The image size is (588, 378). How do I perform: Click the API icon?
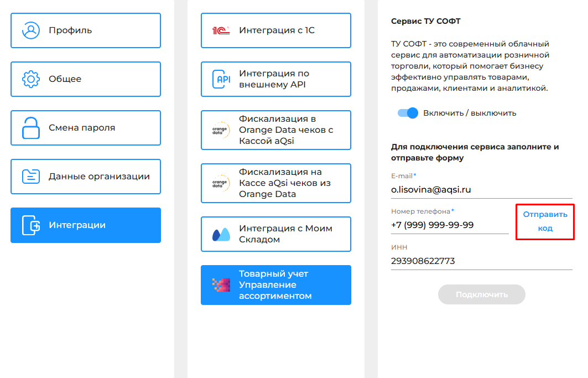(221, 79)
